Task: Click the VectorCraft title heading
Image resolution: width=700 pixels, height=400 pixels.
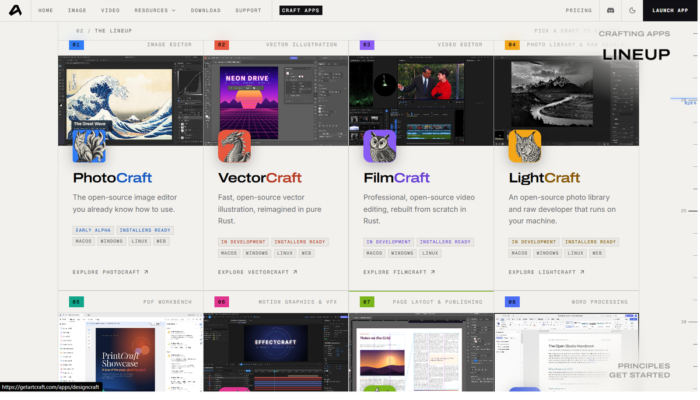Action: (x=260, y=178)
